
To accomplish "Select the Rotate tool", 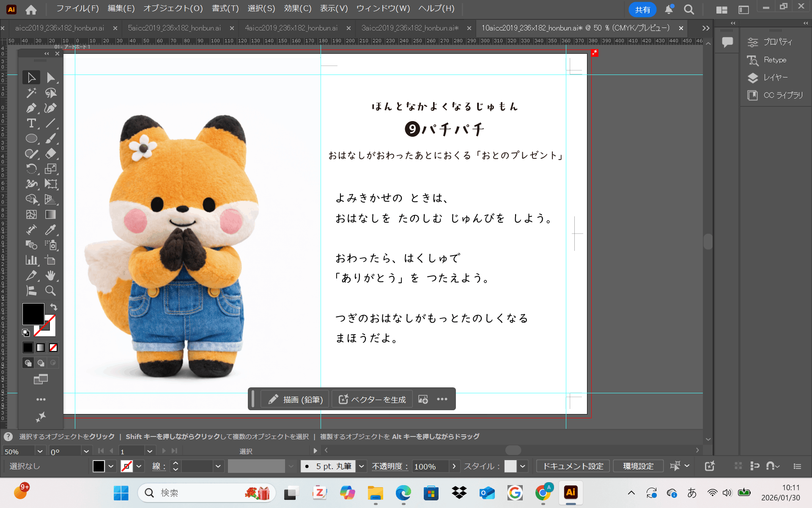I will pyautogui.click(x=31, y=169).
